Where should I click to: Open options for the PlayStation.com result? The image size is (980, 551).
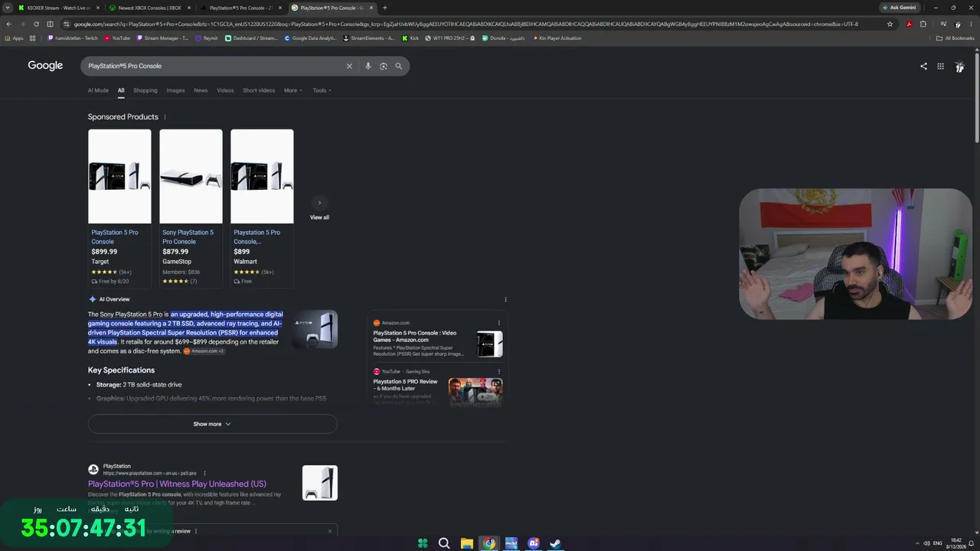(x=204, y=473)
